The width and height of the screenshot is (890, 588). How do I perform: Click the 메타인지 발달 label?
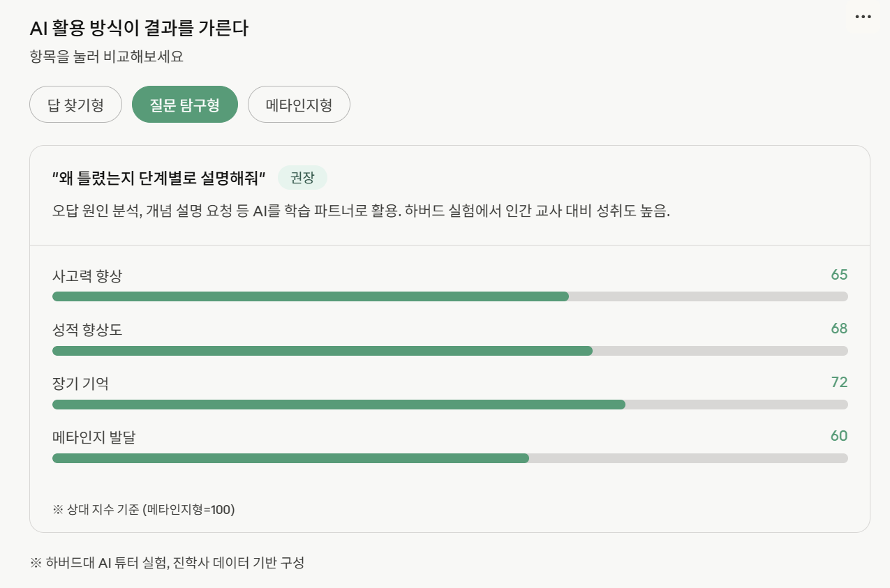click(94, 437)
